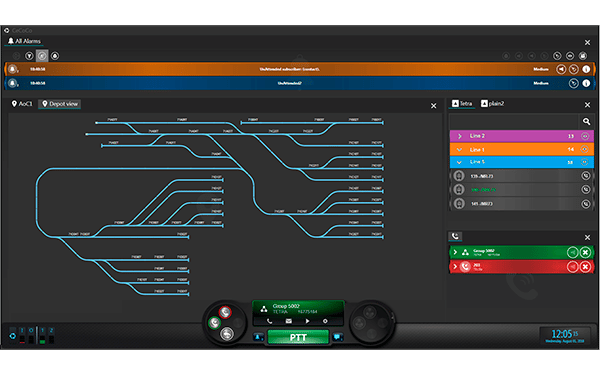Click the drop-shaped alarm filter icon
This screenshot has height=375, width=600.
tap(55, 56)
